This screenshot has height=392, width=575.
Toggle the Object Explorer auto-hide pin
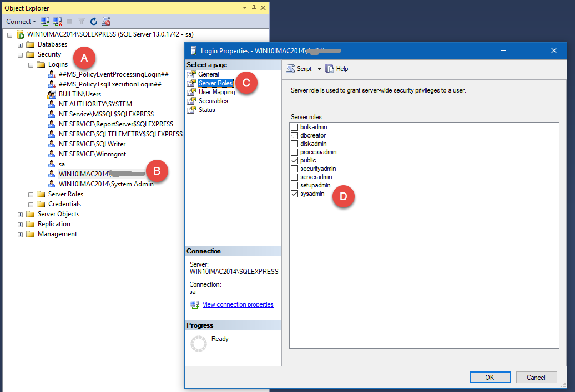(x=254, y=8)
